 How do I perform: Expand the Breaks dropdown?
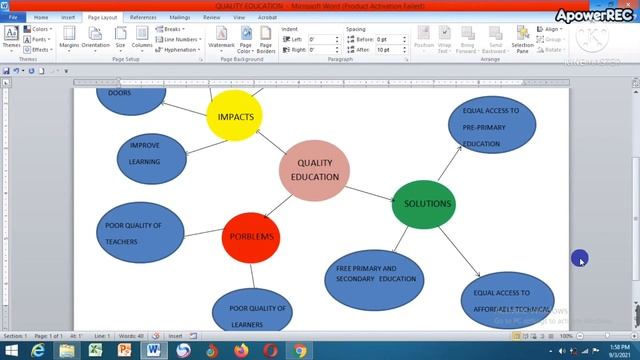point(170,29)
